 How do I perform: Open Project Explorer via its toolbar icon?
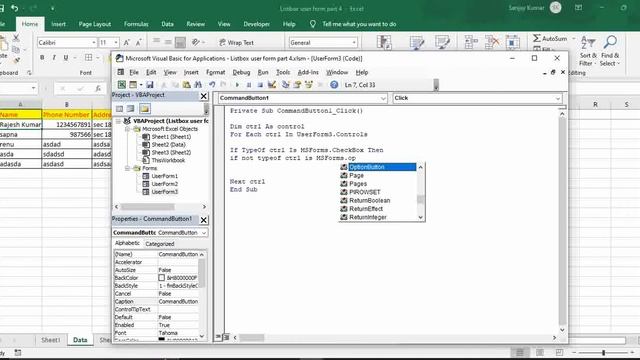tap(285, 84)
